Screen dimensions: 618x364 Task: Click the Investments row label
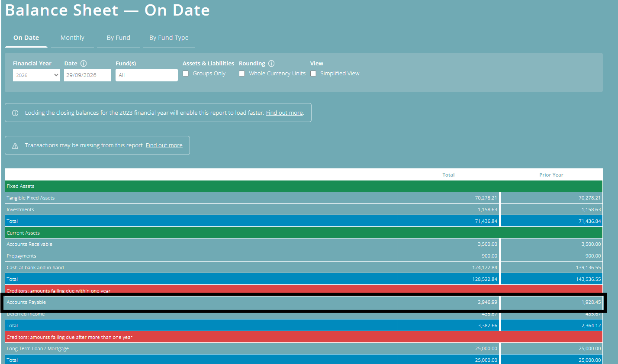pyautogui.click(x=20, y=209)
